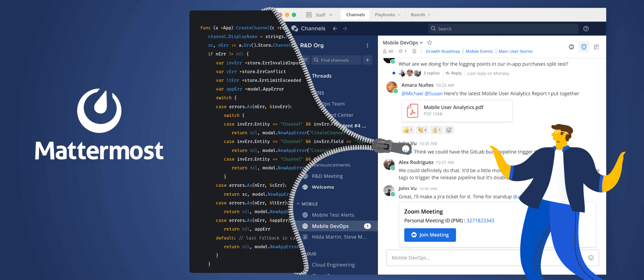Go back using the left arrow
Image resolution: width=644 pixels, height=280 pixels.
[x=335, y=28]
